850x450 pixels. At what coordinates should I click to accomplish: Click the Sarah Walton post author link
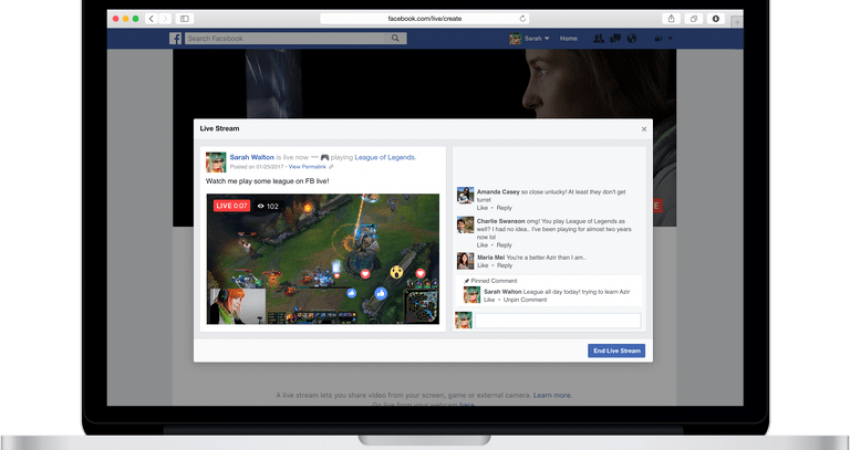[x=252, y=157]
